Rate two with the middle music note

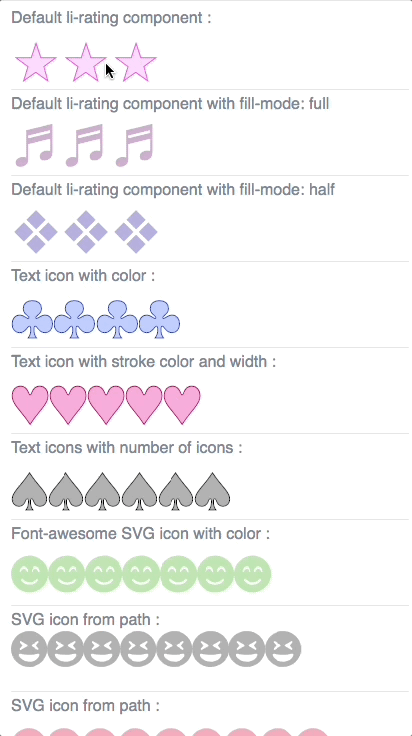(85, 146)
